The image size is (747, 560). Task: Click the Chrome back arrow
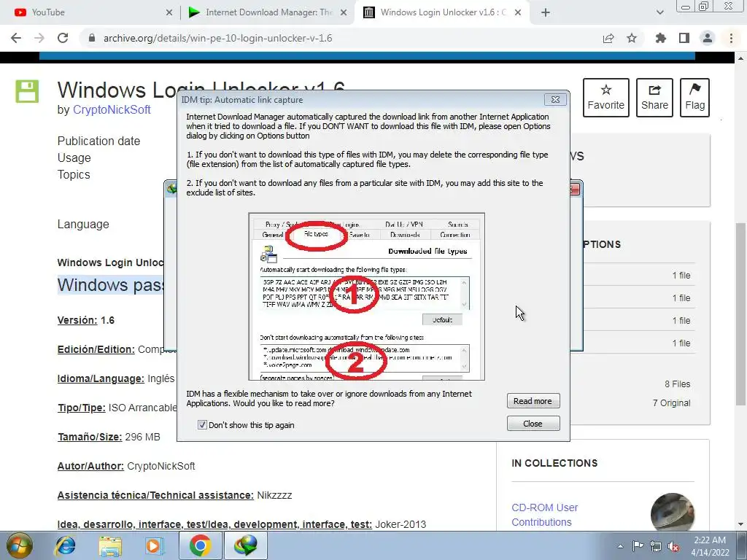[x=16, y=38]
